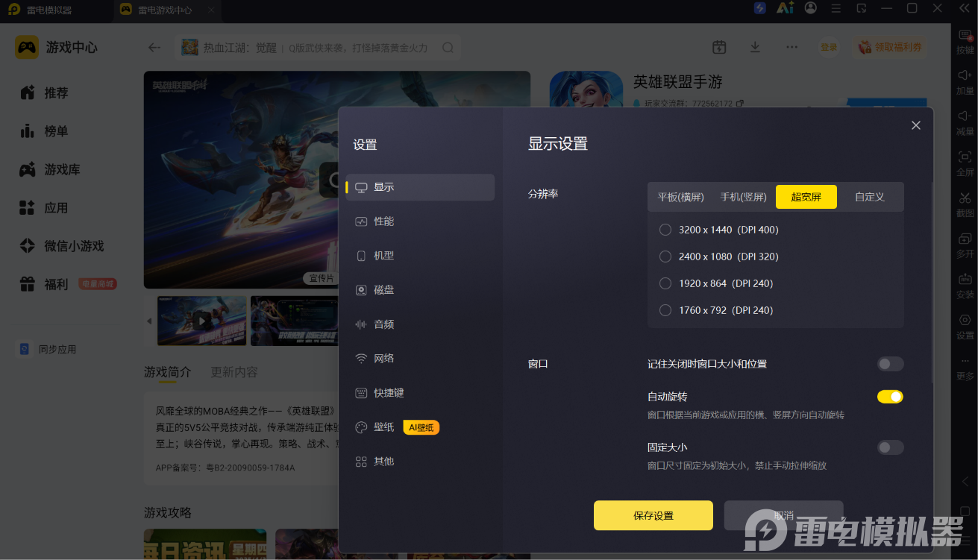
Task: Disable the 自动旋转 toggle
Action: pyautogui.click(x=890, y=397)
